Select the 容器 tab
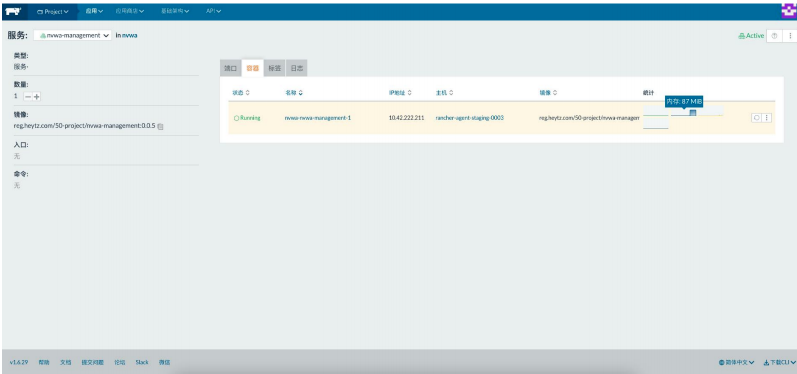797x374 pixels. point(253,68)
